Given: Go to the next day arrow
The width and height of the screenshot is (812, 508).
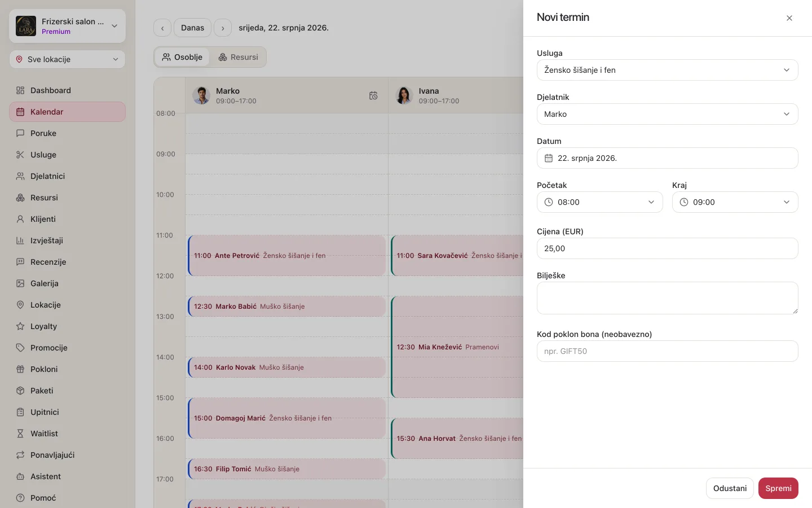Looking at the screenshot, I should point(223,28).
